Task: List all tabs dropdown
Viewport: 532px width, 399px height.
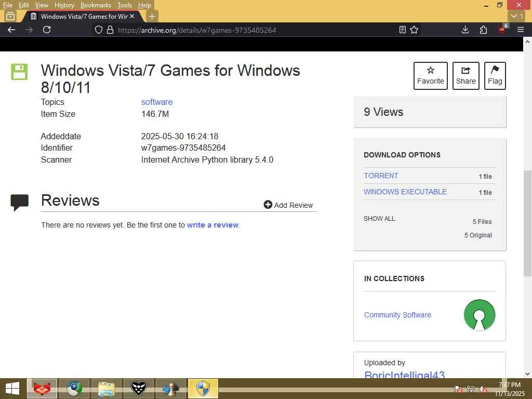Action: (517, 16)
